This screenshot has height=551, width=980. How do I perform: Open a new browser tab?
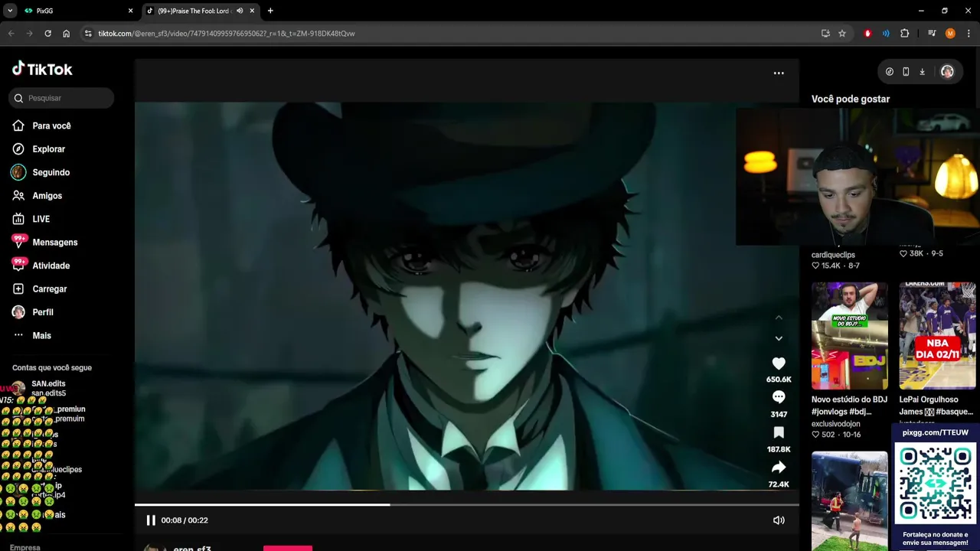pyautogui.click(x=270, y=11)
